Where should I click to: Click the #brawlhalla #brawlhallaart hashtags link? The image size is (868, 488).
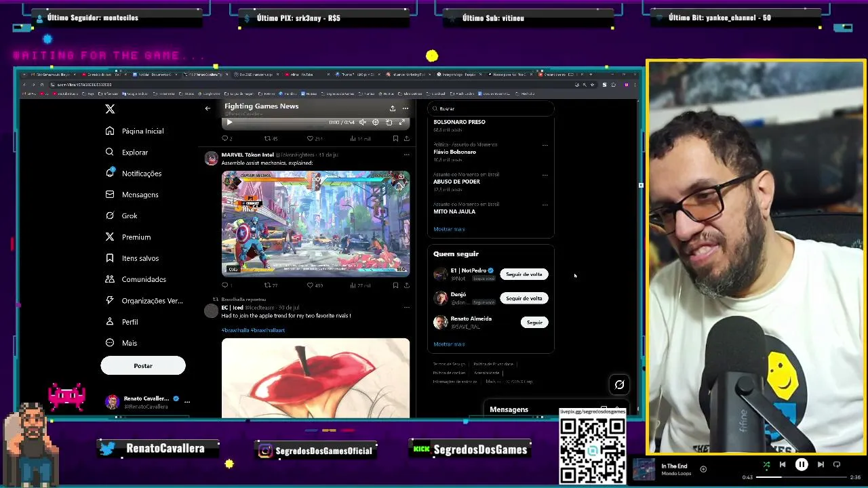click(x=253, y=330)
